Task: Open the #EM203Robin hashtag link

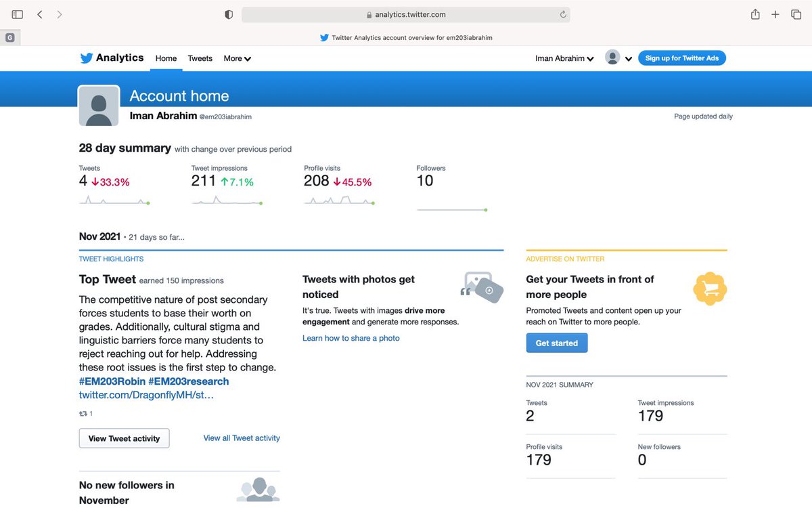Action: click(112, 381)
